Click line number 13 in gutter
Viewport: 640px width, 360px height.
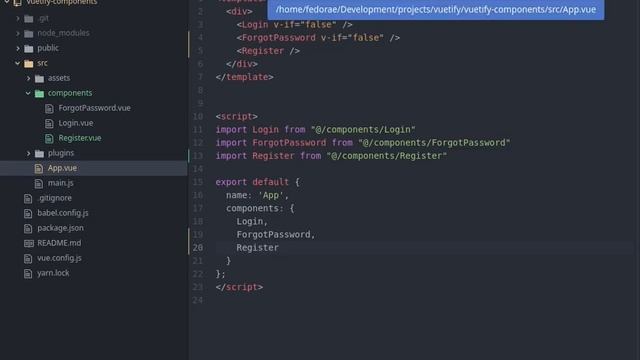coord(198,156)
